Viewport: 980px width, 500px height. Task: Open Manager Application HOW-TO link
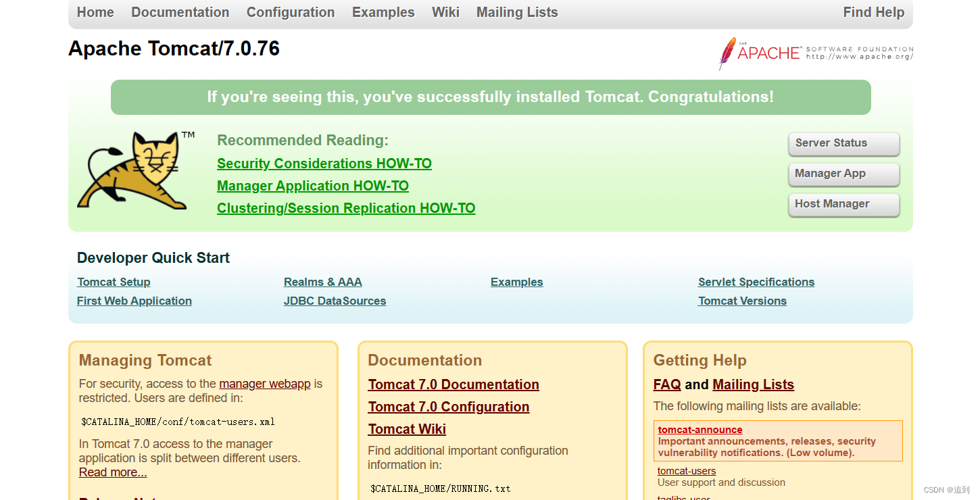point(313,186)
